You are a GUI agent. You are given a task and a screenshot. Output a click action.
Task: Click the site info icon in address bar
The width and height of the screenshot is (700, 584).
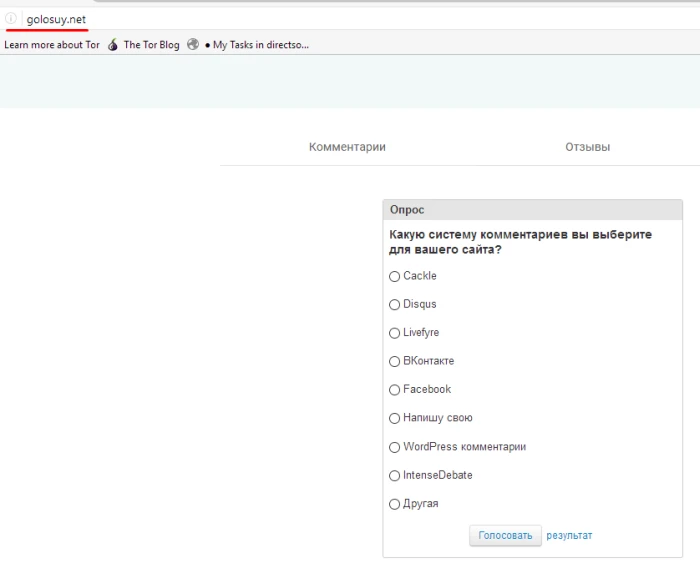point(11,19)
